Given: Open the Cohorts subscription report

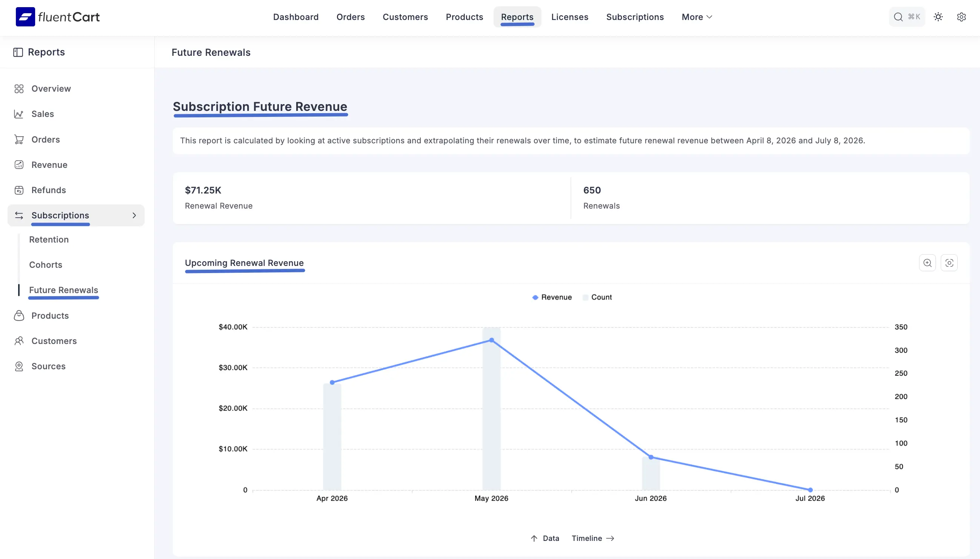Looking at the screenshot, I should [x=45, y=265].
